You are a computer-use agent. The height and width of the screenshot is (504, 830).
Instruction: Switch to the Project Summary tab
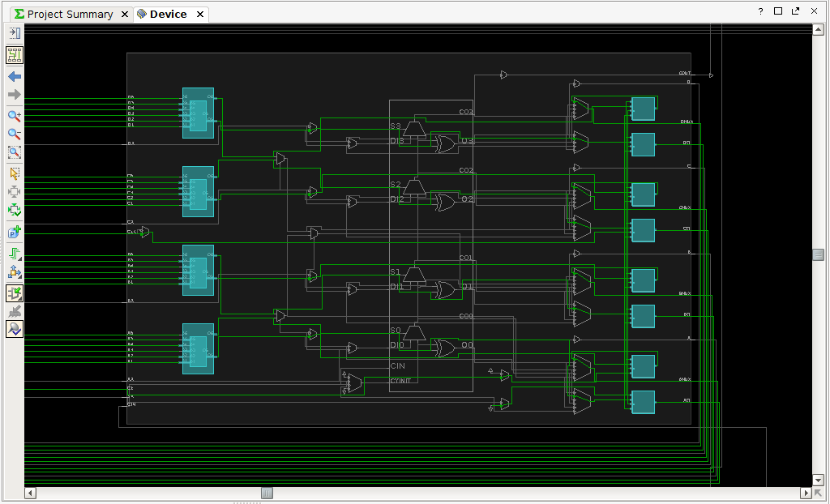(70, 15)
